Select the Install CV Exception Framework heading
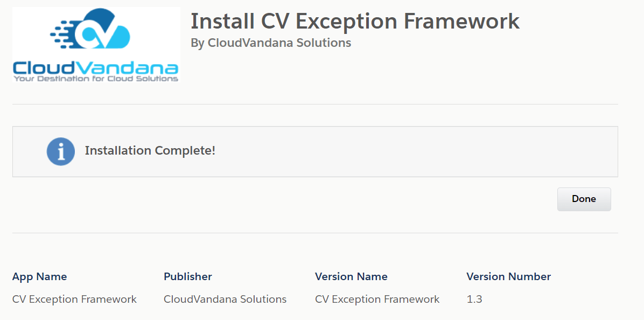 click(x=355, y=21)
